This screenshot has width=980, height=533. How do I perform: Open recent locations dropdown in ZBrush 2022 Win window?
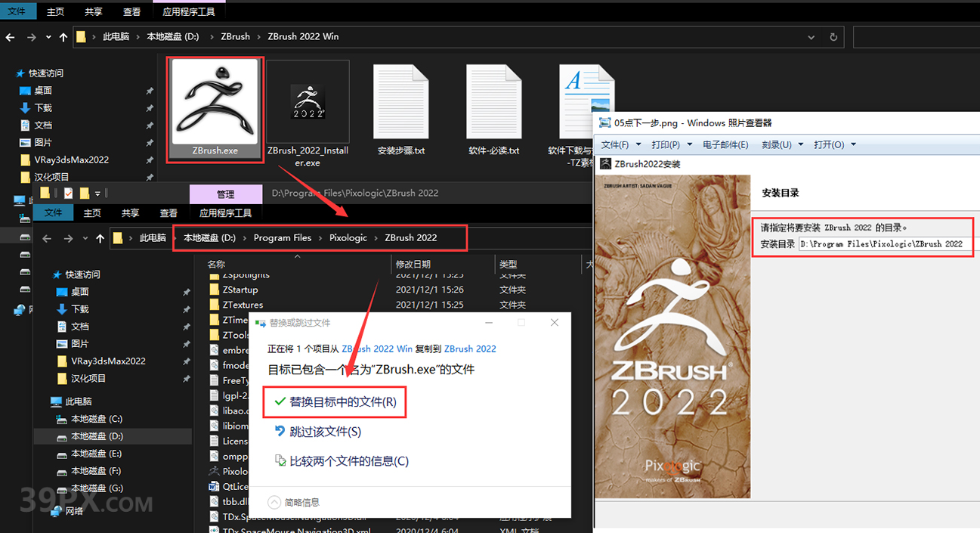point(49,37)
